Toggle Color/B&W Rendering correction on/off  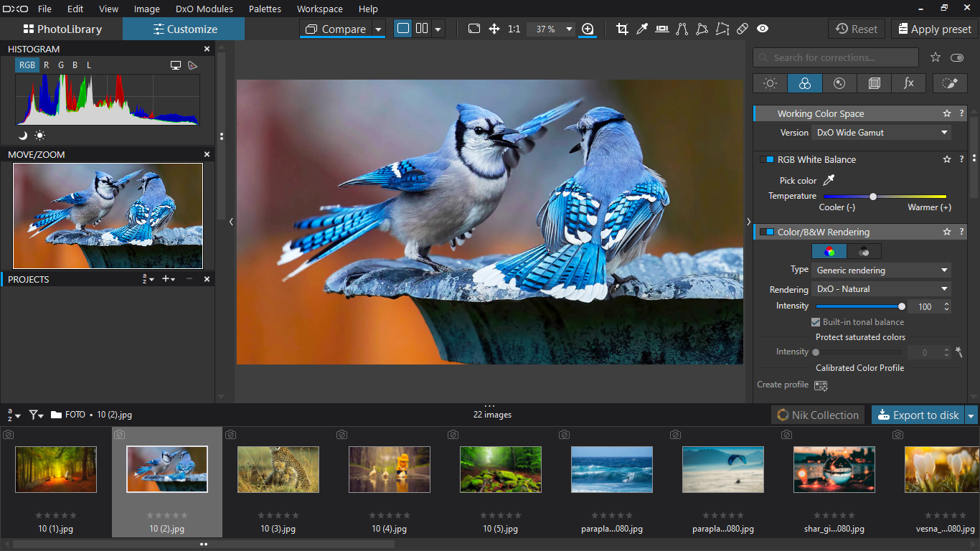(767, 232)
